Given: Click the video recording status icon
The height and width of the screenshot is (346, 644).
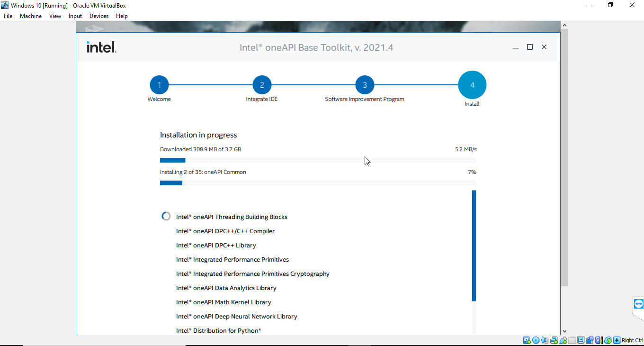Looking at the screenshot, I should pyautogui.click(x=590, y=340).
